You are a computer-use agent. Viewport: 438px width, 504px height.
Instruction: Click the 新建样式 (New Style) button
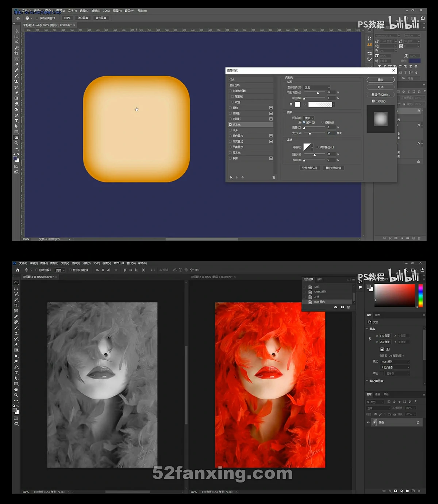[380, 94]
